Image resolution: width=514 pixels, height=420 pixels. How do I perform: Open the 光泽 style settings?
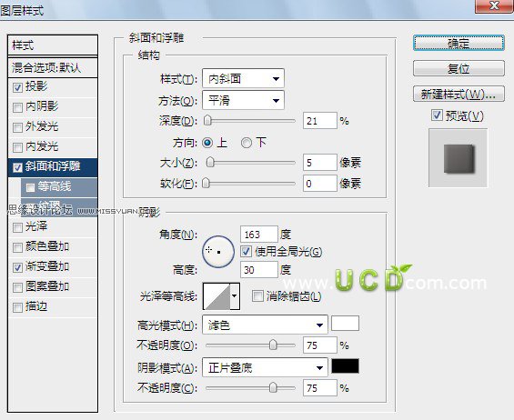[36, 226]
